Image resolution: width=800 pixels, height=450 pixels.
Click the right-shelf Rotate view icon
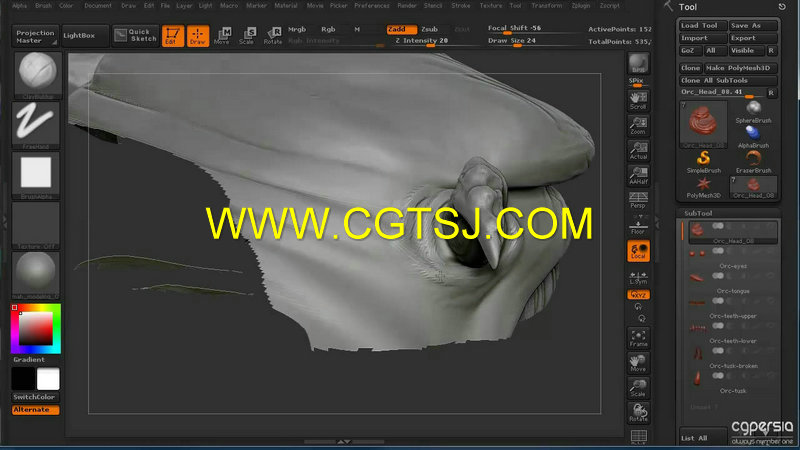coord(638,413)
